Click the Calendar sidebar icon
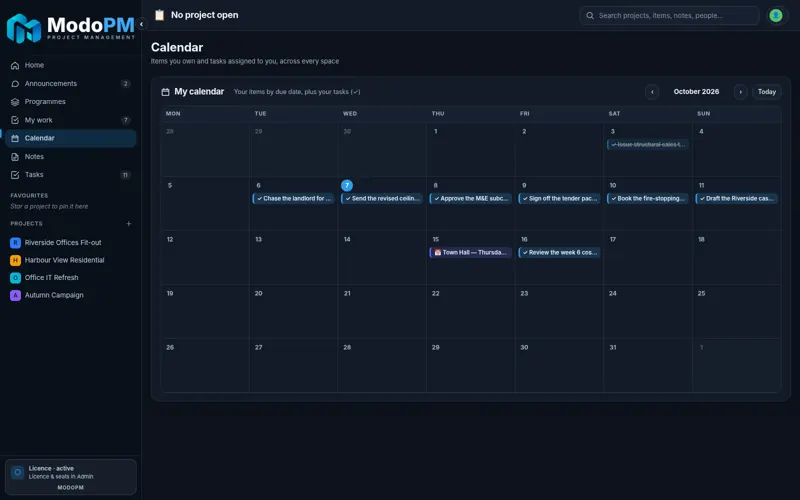Image resolution: width=800 pixels, height=500 pixels. click(15, 138)
